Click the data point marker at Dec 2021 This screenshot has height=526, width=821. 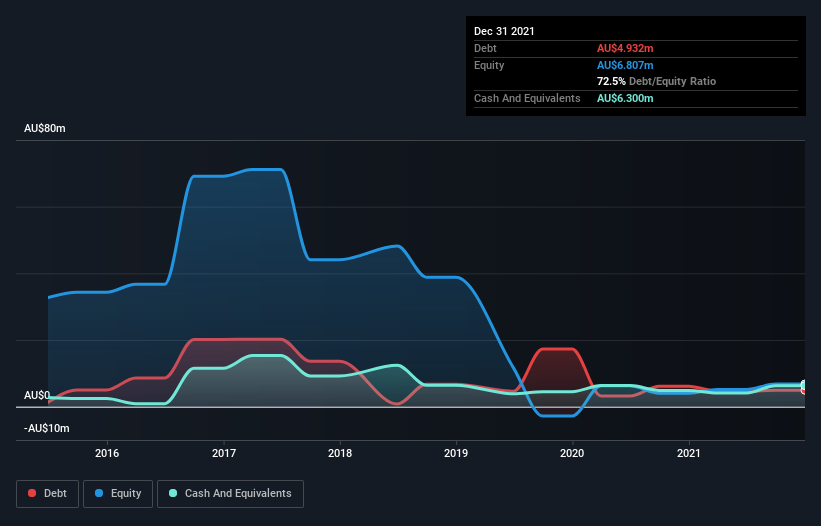coord(804,387)
